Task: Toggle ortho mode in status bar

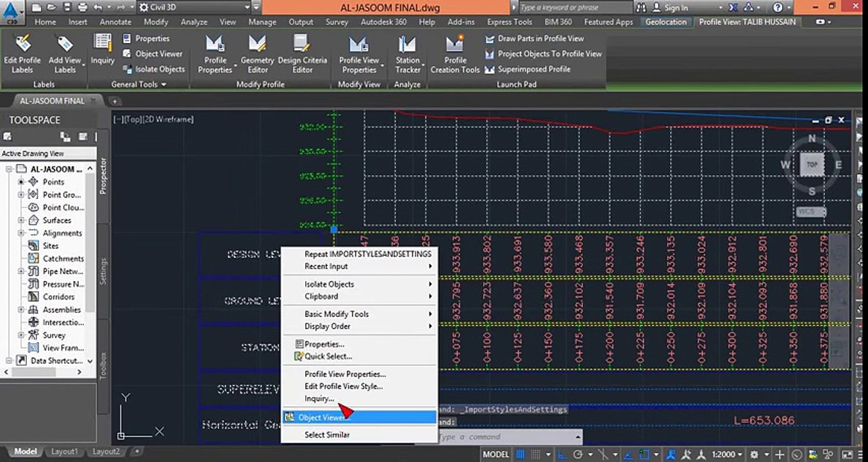Action: (563, 454)
